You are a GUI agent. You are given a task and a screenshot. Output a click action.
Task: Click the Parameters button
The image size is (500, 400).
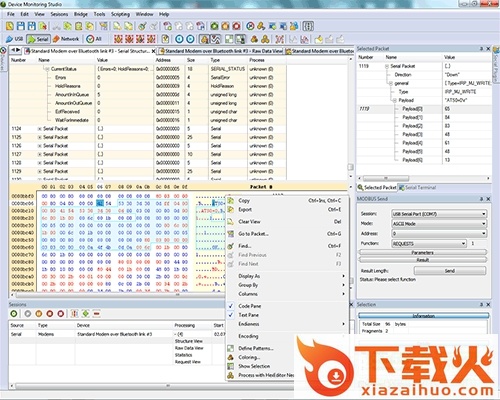pyautogui.click(x=423, y=252)
